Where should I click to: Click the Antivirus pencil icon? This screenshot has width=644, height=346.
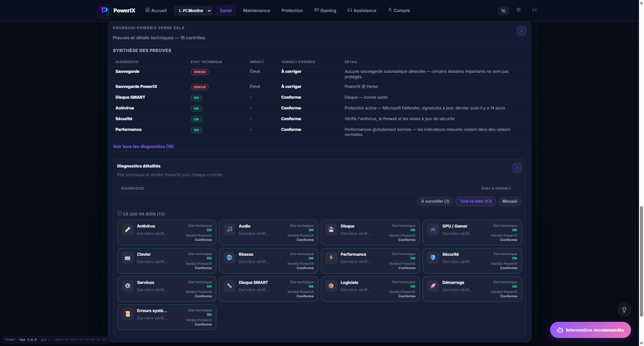127,230
